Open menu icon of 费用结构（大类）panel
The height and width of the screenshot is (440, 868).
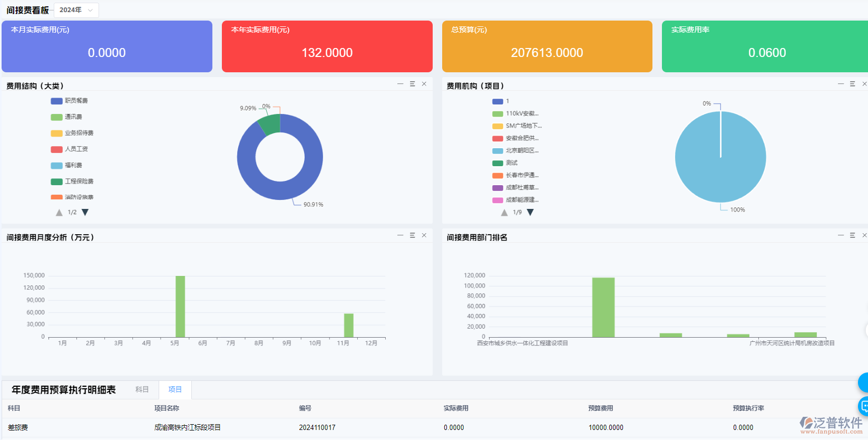point(412,84)
